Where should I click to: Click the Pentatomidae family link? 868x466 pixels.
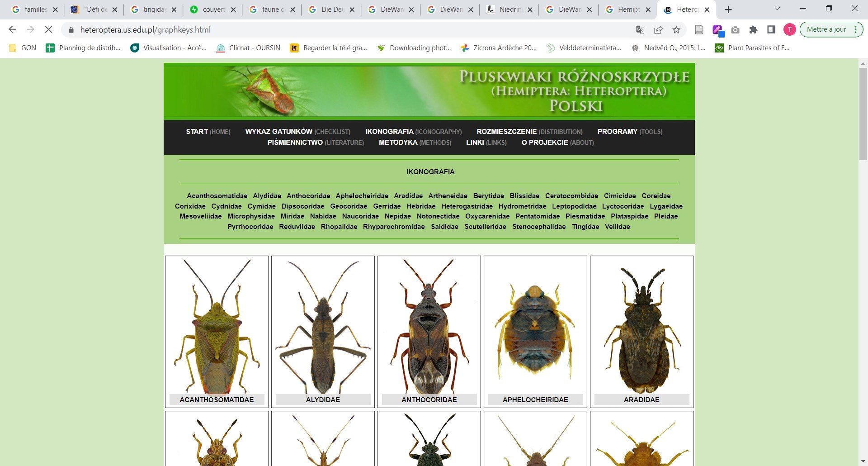pyautogui.click(x=538, y=216)
